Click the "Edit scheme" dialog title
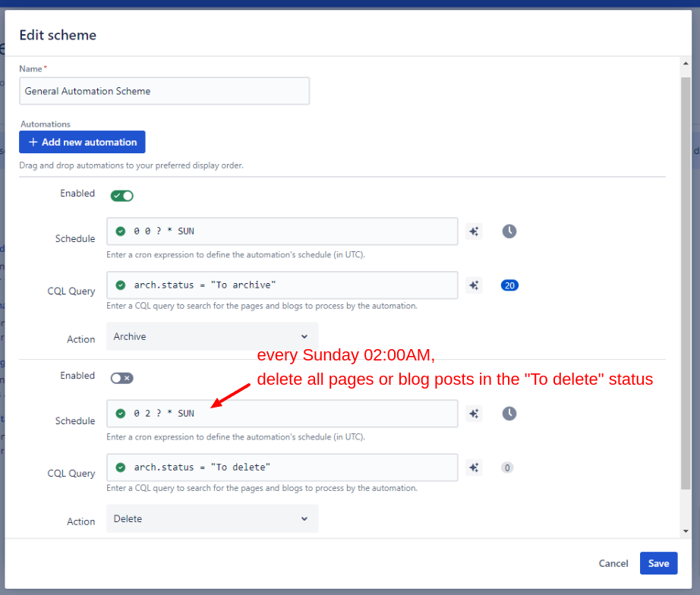The height and width of the screenshot is (595, 700). coord(58,35)
